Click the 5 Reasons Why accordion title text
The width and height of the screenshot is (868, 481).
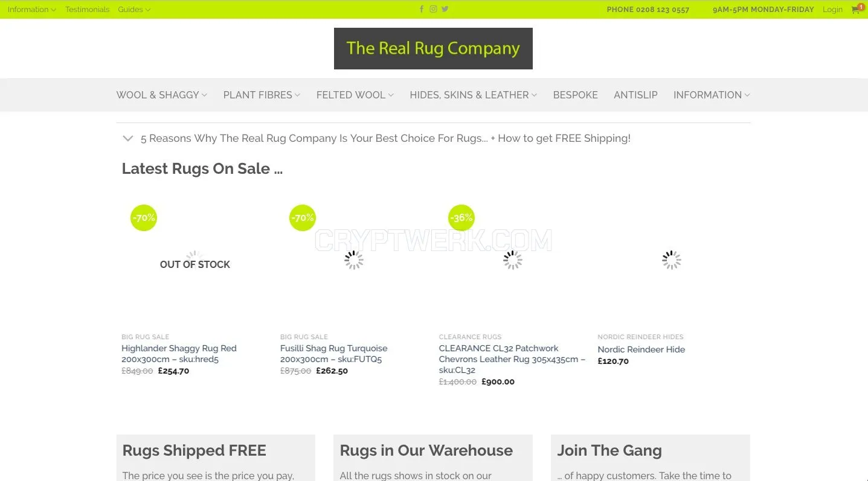click(x=385, y=138)
